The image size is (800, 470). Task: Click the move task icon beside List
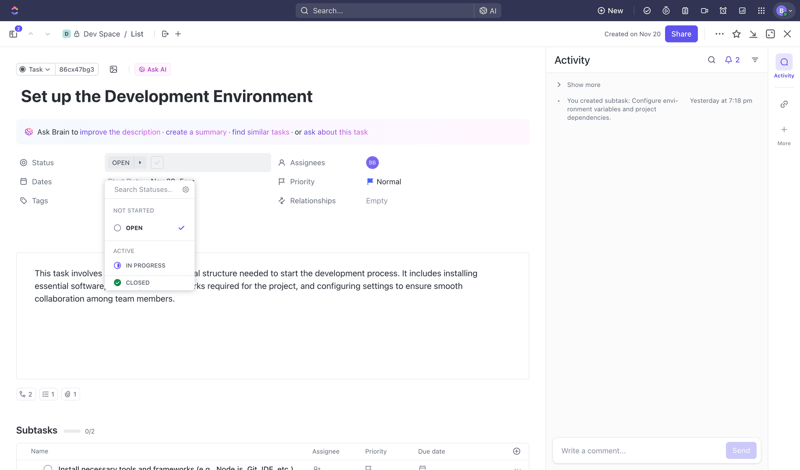tap(165, 34)
